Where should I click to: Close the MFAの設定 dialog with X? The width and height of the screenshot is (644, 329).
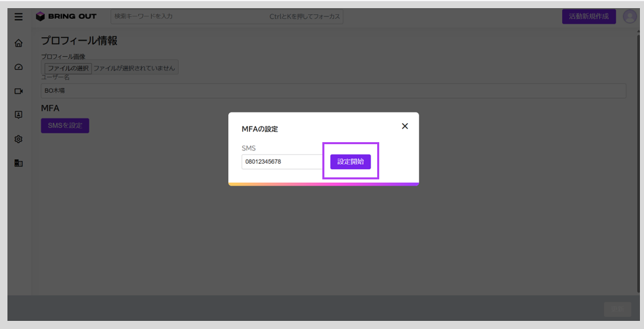[405, 126]
